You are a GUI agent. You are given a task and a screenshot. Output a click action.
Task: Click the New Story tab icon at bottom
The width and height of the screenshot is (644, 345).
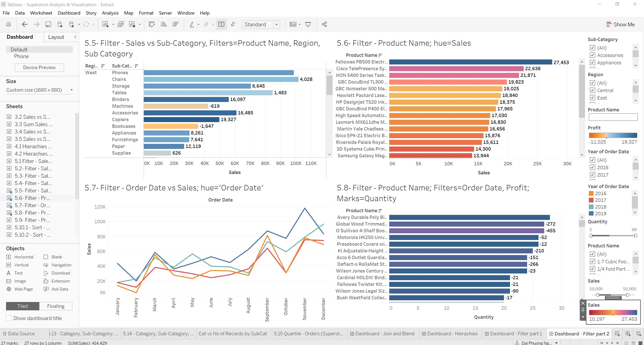638,333
